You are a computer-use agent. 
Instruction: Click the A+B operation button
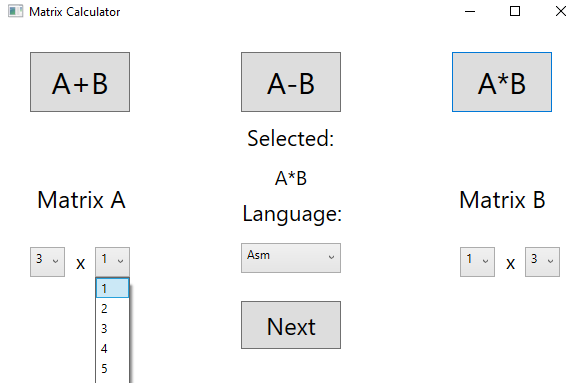[80, 82]
